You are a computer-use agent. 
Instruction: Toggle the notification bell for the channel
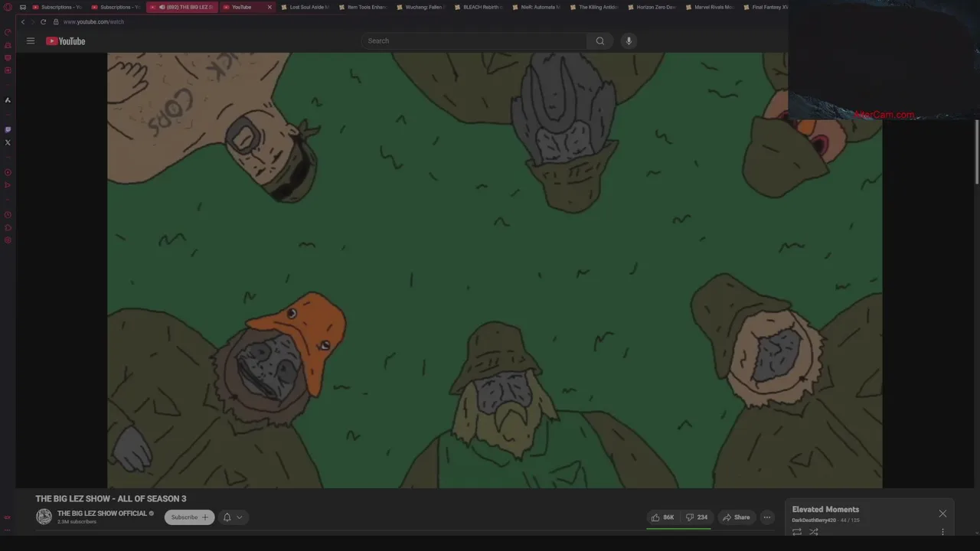(227, 517)
